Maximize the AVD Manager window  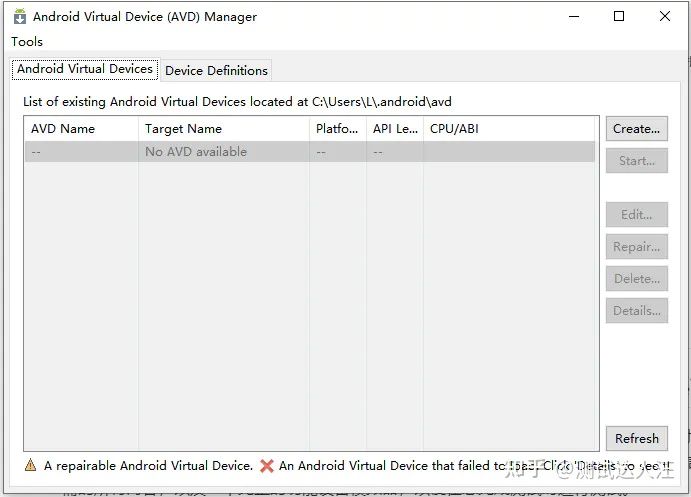click(619, 16)
